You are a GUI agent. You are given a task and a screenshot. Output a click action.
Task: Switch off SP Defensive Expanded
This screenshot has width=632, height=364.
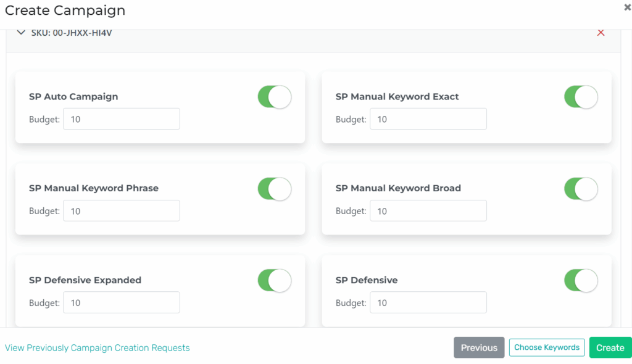coord(274,281)
